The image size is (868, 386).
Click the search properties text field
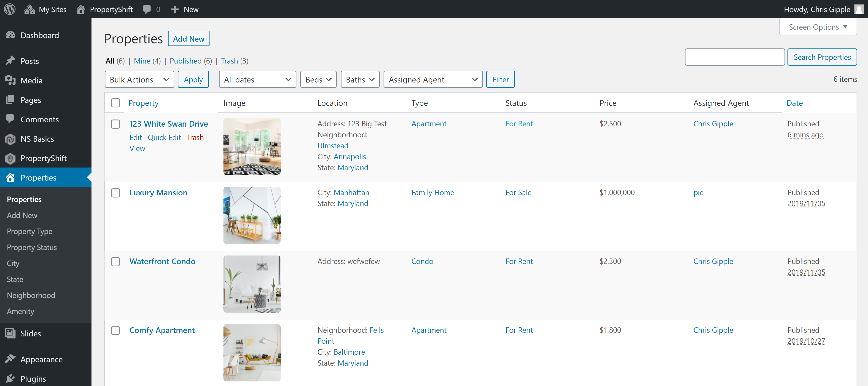click(735, 57)
